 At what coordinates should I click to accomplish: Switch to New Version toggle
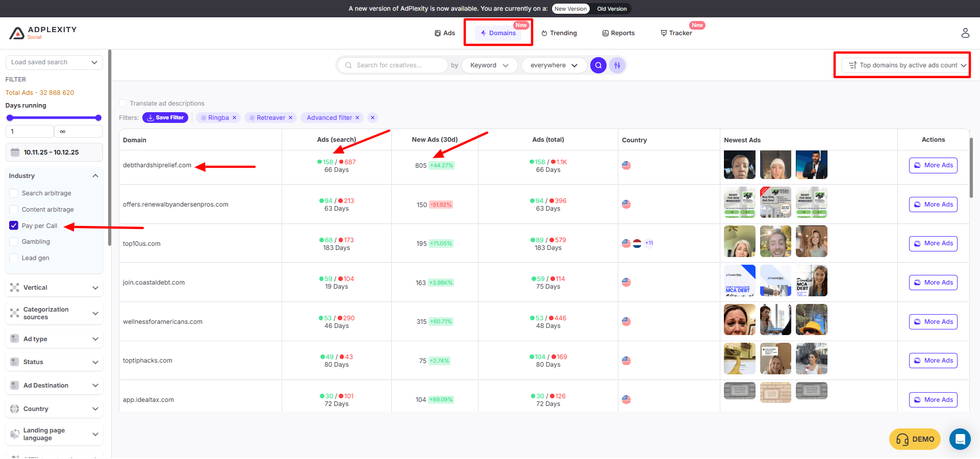(x=570, y=9)
